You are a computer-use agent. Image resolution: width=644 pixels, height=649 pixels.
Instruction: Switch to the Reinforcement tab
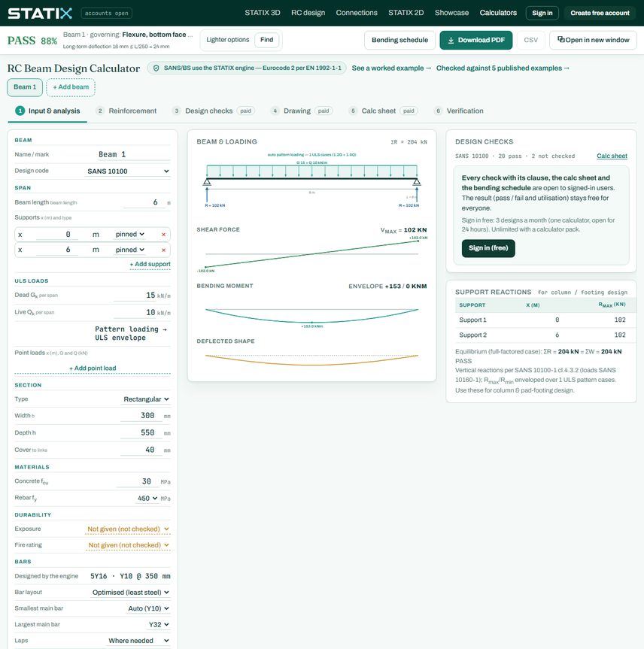coord(126,111)
